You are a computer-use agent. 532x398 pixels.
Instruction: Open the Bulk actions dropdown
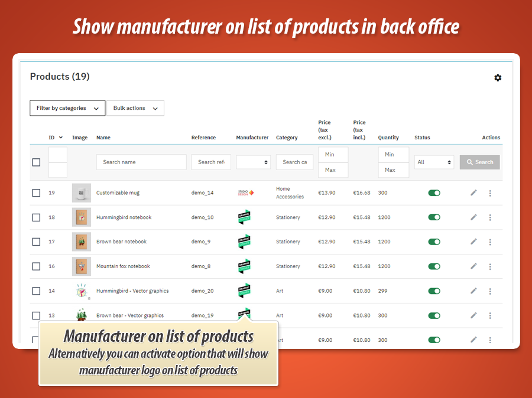pos(135,108)
